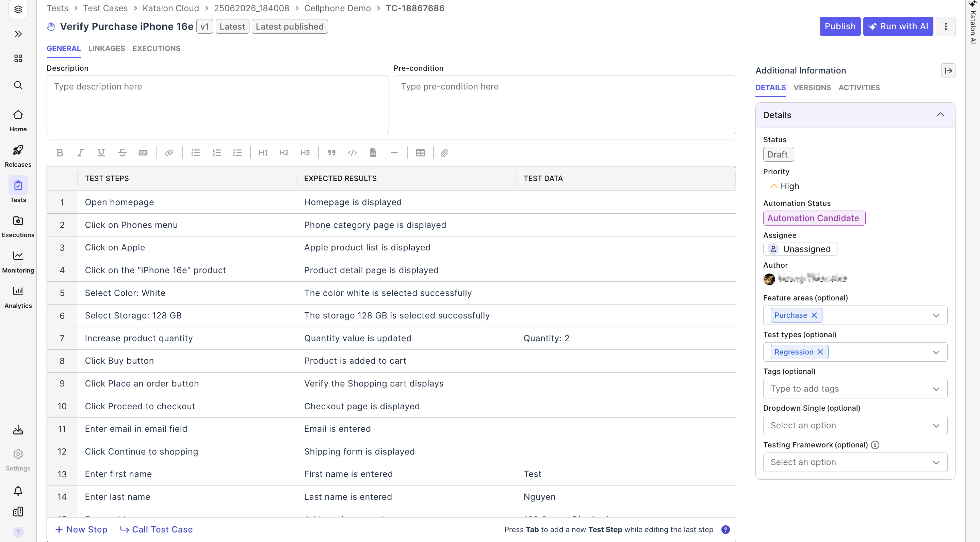This screenshot has width=980, height=542.
Task: Open the search icon in the sidebar
Action: tap(18, 85)
